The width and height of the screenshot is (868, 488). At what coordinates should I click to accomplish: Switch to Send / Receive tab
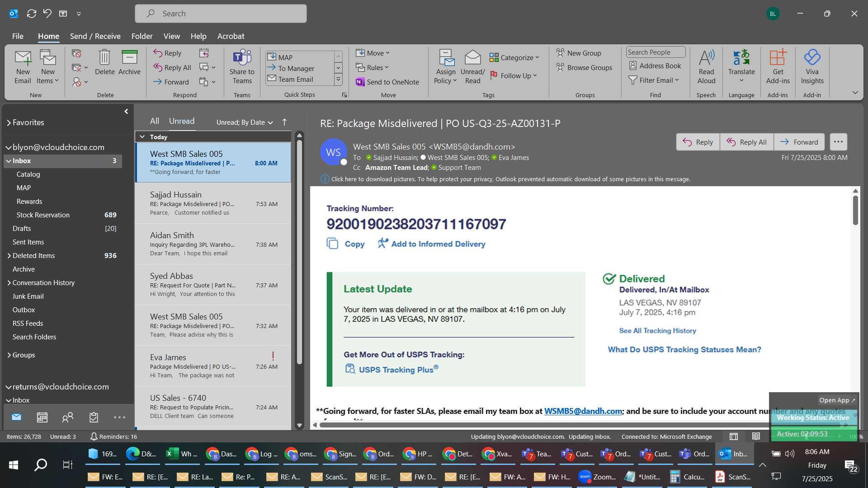(95, 36)
